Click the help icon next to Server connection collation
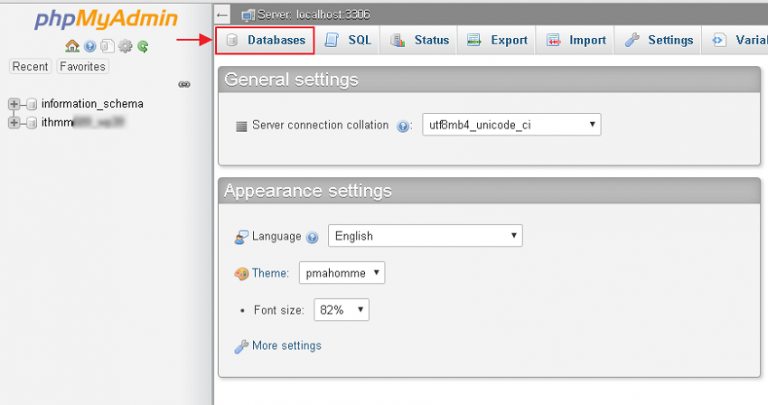 [404, 127]
